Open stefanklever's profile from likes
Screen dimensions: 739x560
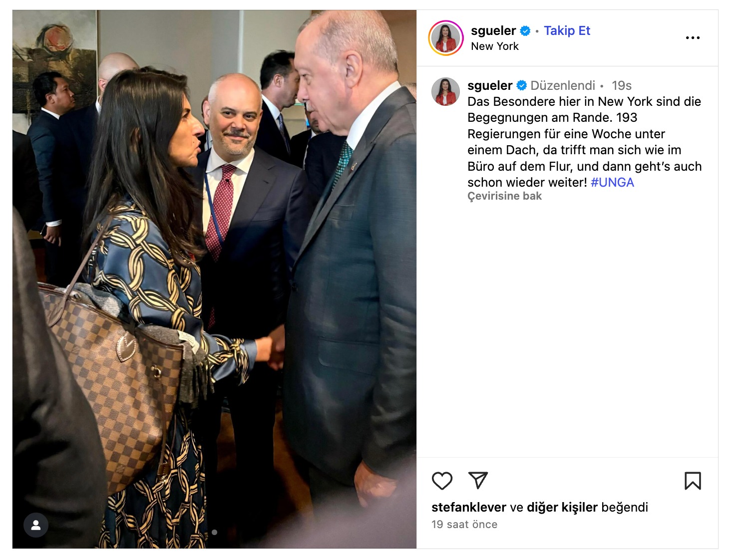469,507
